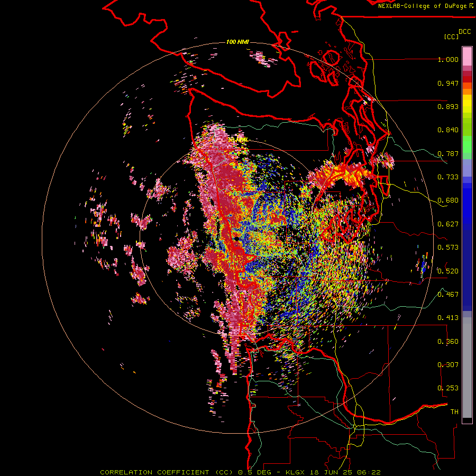This screenshot has height=476, width=476.
Task: Click the 100 NMI range ring label
Action: [237, 42]
